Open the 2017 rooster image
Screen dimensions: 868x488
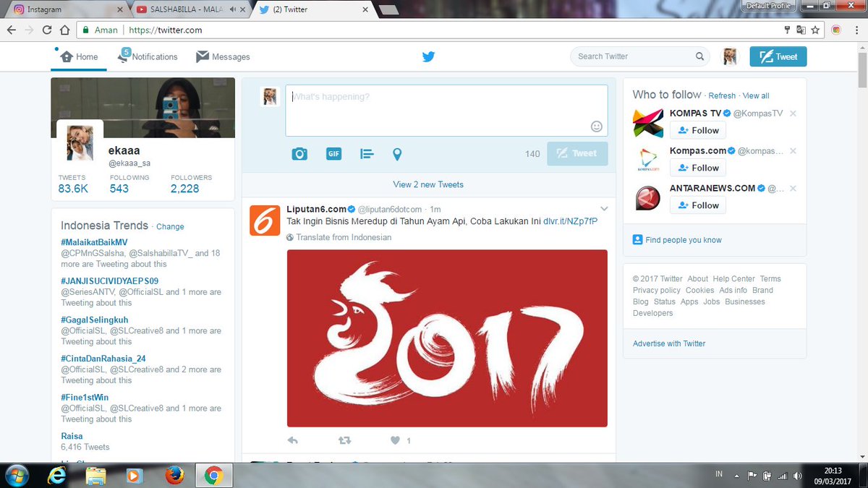[447, 338]
